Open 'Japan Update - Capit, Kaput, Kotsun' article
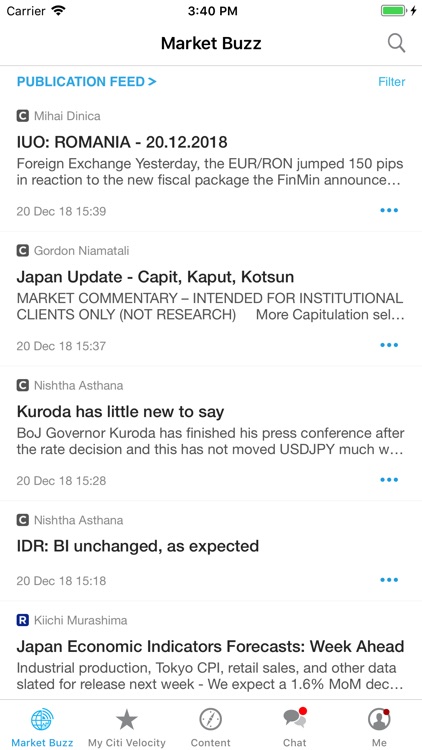This screenshot has height=750, width=422. click(155, 277)
